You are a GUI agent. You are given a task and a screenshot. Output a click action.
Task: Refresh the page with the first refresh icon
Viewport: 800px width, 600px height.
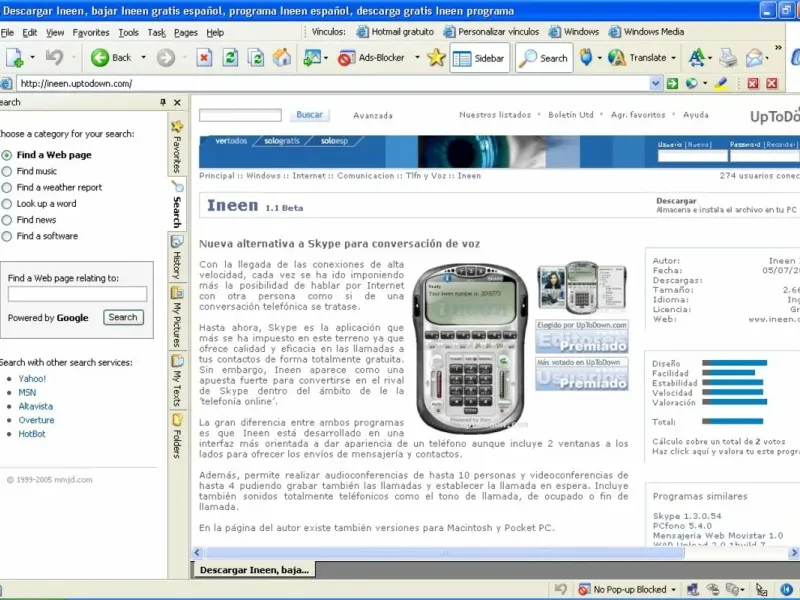(230, 58)
